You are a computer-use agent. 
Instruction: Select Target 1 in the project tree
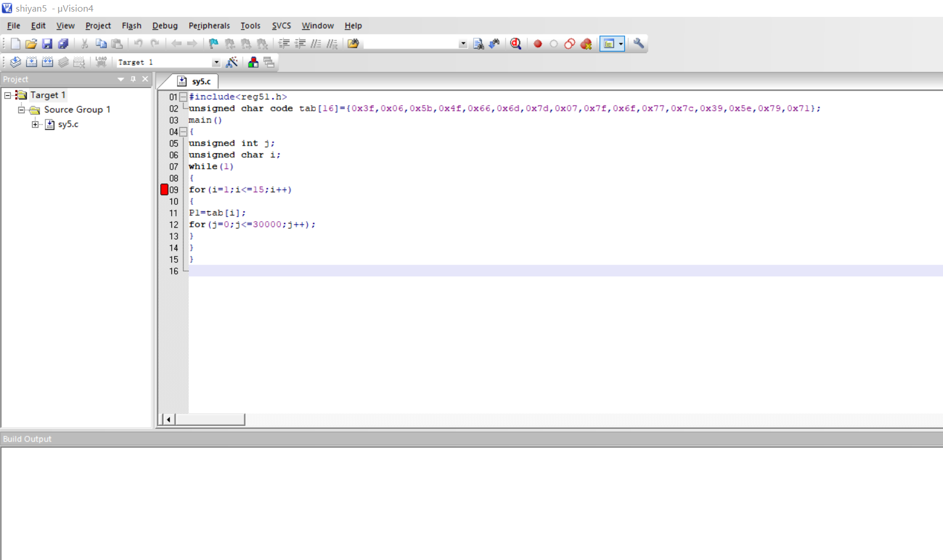[48, 95]
